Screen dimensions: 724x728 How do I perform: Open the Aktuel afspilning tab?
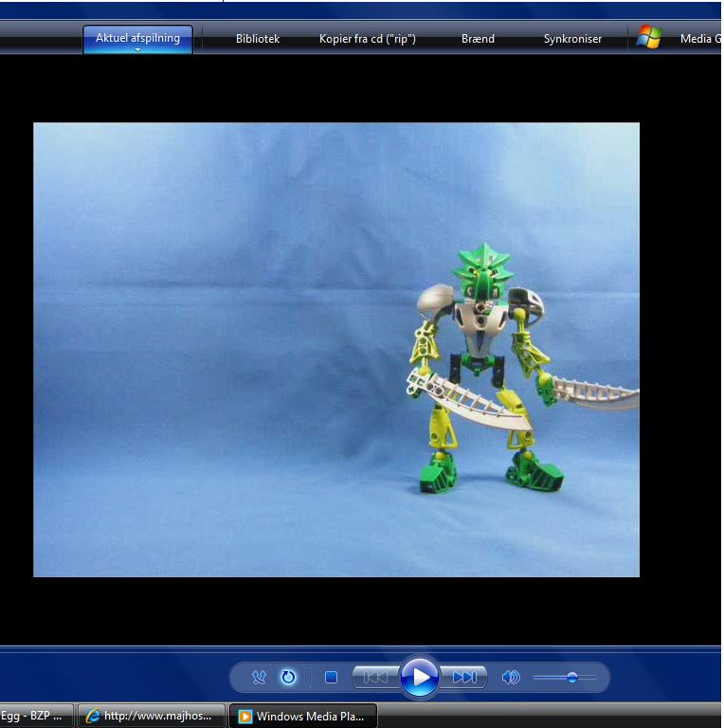click(137, 38)
